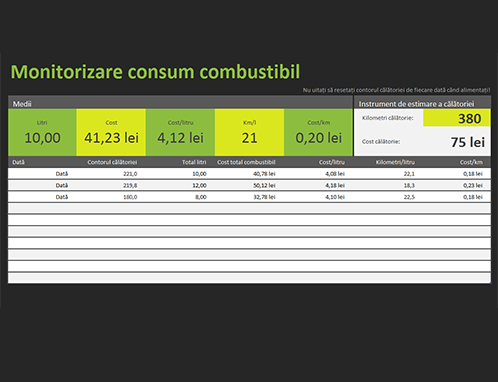Click the Cost/km tile 0,20 lei

[x=318, y=132]
